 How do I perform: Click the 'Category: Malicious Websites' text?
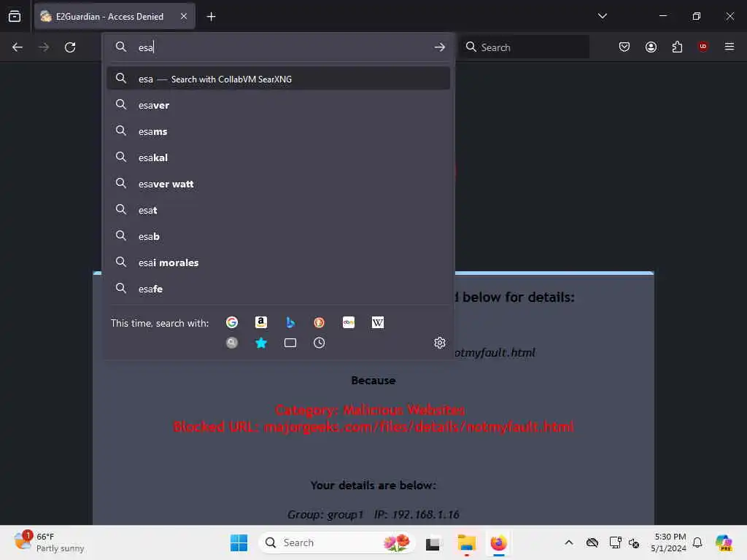coord(370,410)
